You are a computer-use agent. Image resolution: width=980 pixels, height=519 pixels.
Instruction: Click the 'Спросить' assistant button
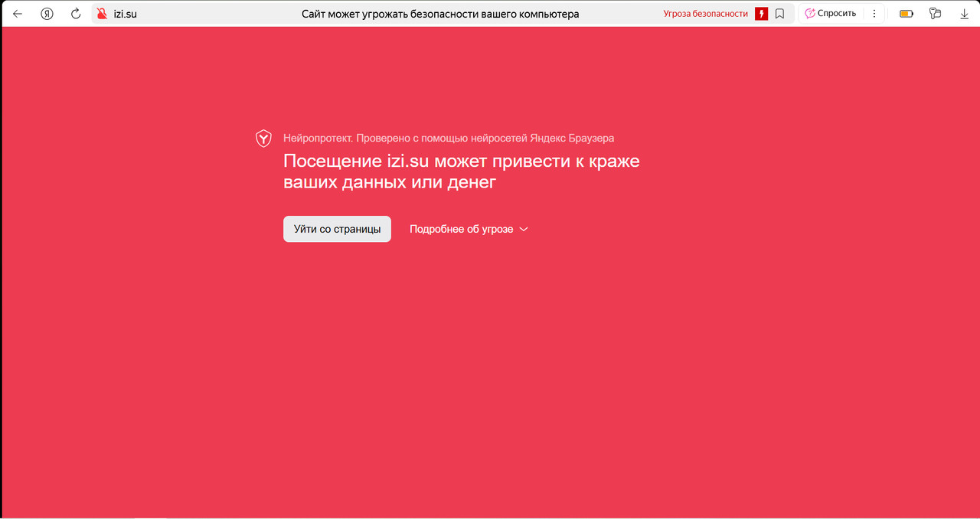pos(831,14)
